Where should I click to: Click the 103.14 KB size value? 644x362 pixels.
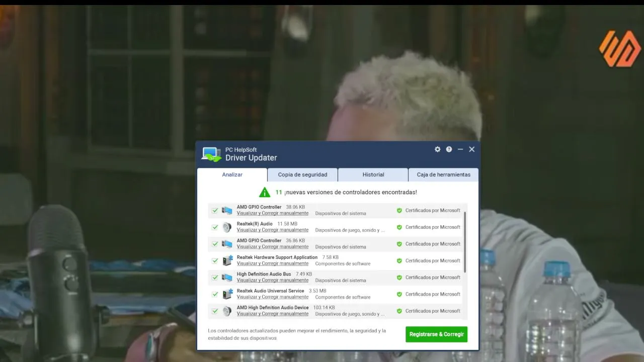click(x=324, y=308)
